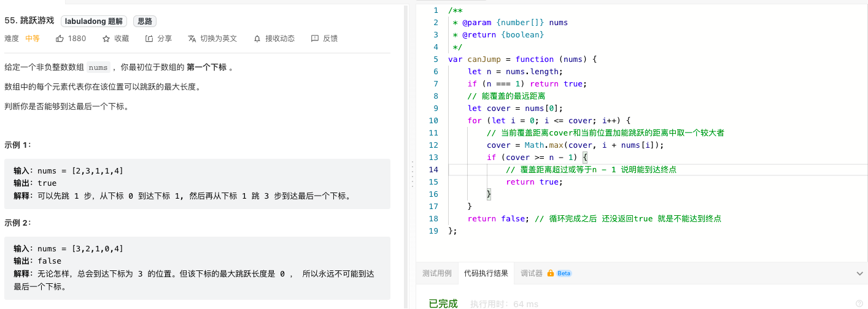Click the translate icon for 切换为英文
This screenshot has height=309, width=868.
click(192, 39)
